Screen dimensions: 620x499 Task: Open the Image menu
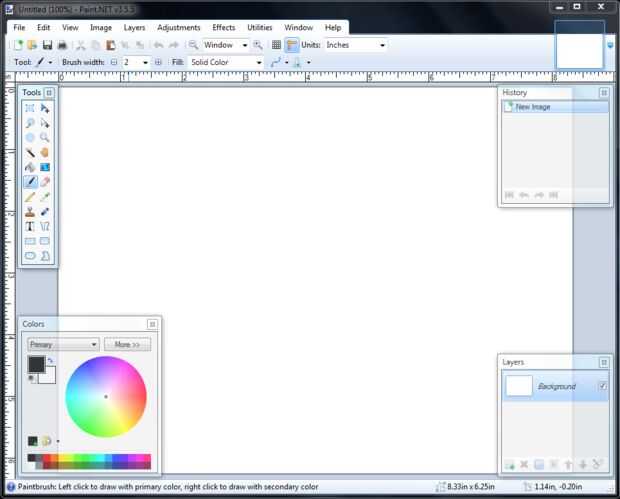coord(101,27)
